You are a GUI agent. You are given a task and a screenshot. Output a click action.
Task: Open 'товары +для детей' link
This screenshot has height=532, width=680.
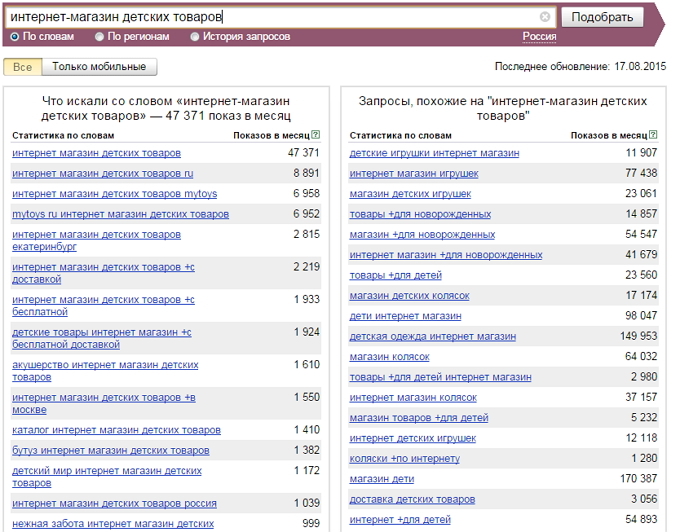tap(396, 275)
